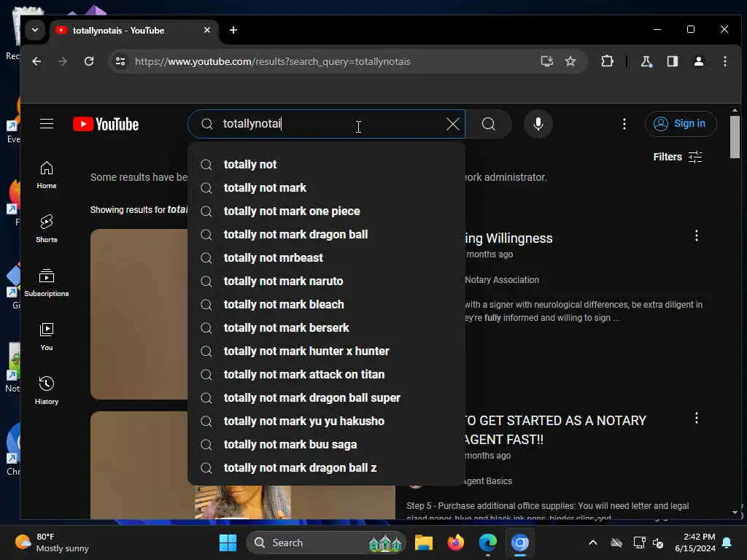Open History in the sidebar
The image size is (747, 560).
click(47, 391)
